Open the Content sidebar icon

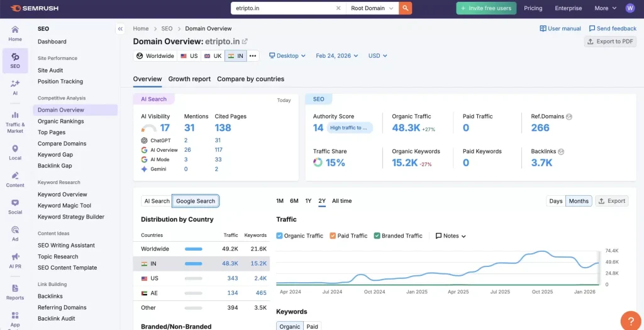(15, 179)
